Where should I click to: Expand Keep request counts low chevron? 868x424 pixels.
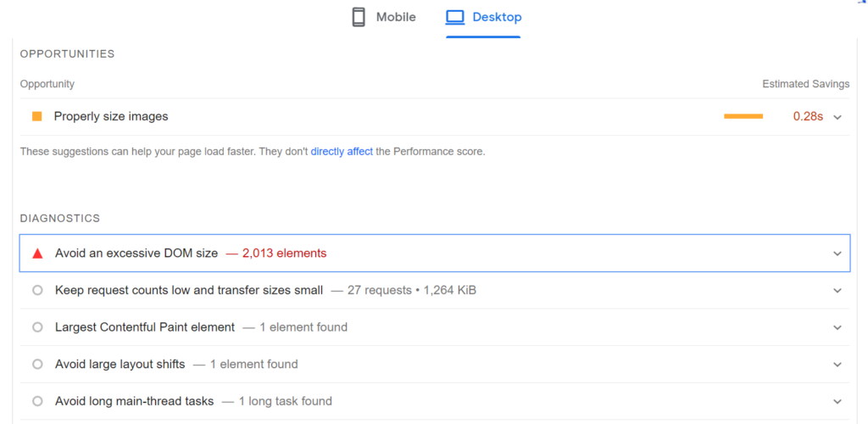click(837, 291)
